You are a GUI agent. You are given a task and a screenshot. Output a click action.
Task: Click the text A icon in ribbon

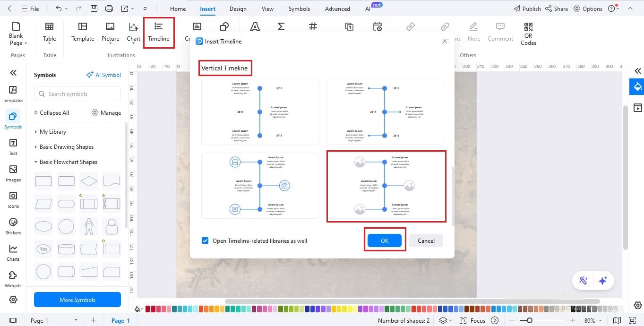(x=255, y=26)
